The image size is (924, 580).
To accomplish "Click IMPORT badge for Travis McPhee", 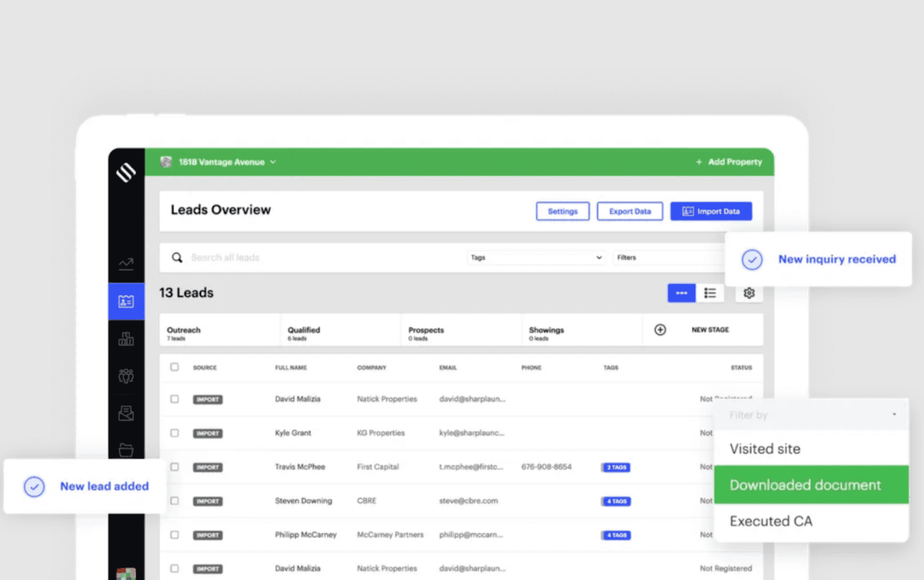I will [x=207, y=467].
